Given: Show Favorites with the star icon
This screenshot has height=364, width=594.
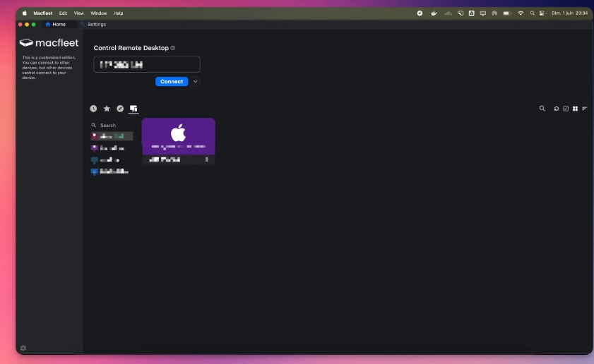Looking at the screenshot, I should tap(107, 109).
